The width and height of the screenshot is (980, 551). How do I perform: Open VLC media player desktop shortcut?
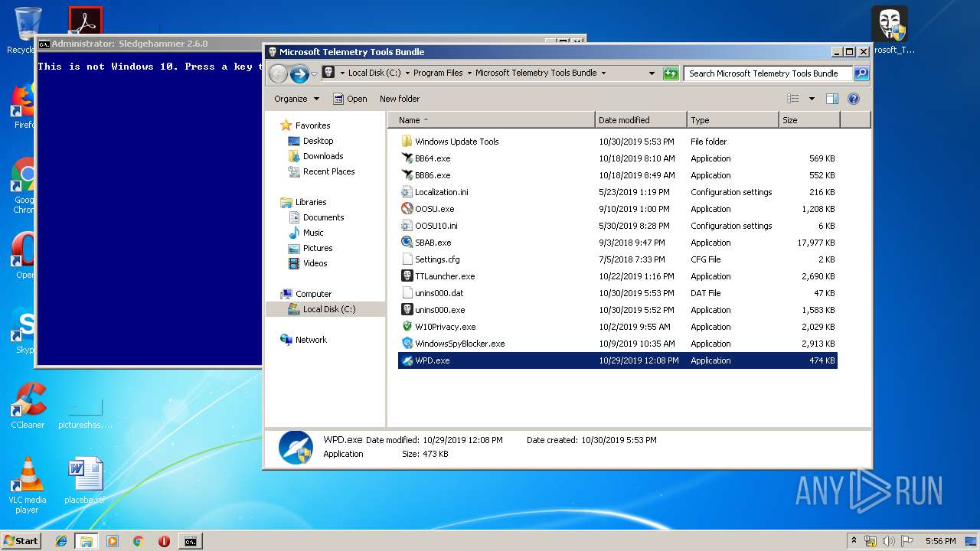pos(28,485)
